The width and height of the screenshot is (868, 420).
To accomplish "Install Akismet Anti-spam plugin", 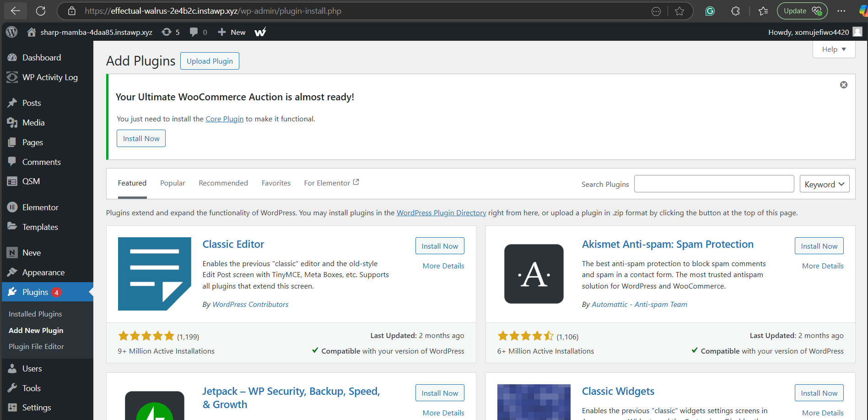I will (x=819, y=246).
